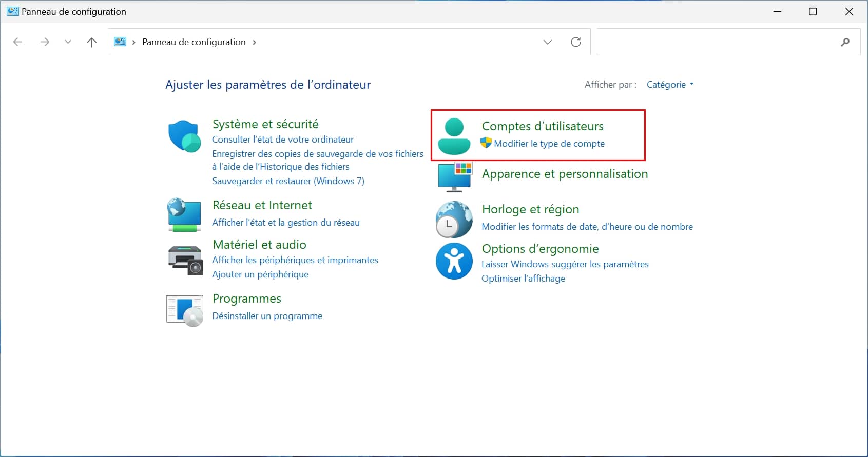Click the Programmes disc icon

185,310
